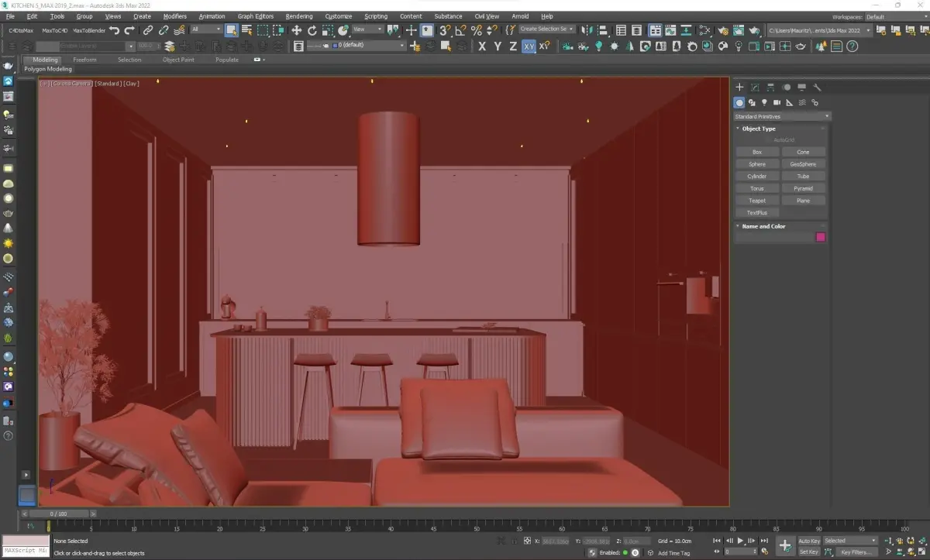Open the View reference coordinate dropdown

368,29
